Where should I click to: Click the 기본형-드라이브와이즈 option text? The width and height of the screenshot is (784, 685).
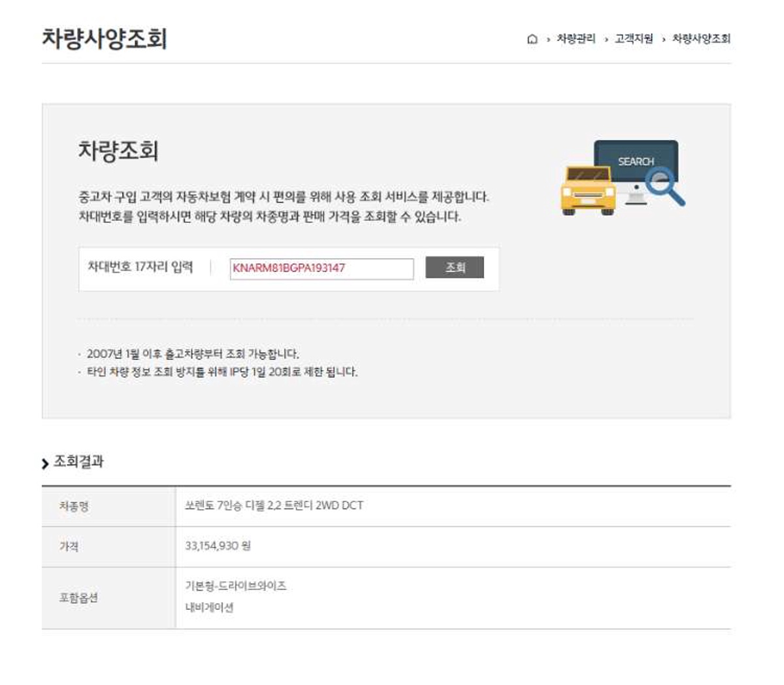tap(235, 586)
